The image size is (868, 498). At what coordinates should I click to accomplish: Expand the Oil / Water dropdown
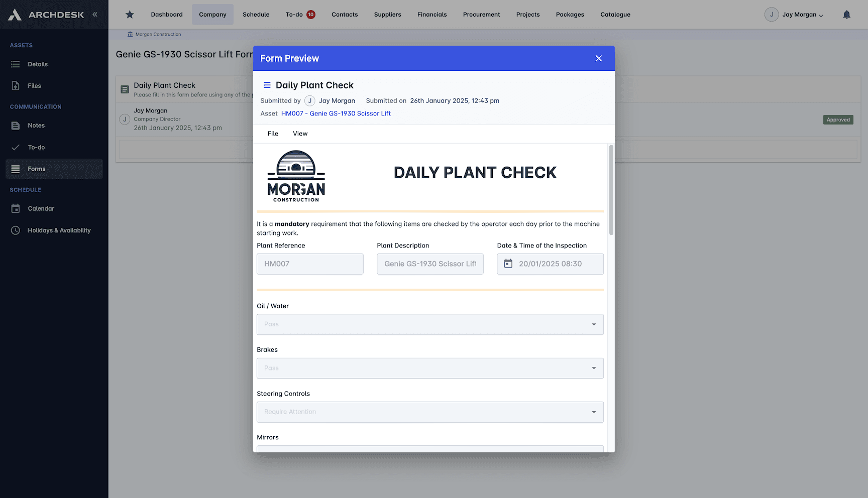[x=594, y=324]
